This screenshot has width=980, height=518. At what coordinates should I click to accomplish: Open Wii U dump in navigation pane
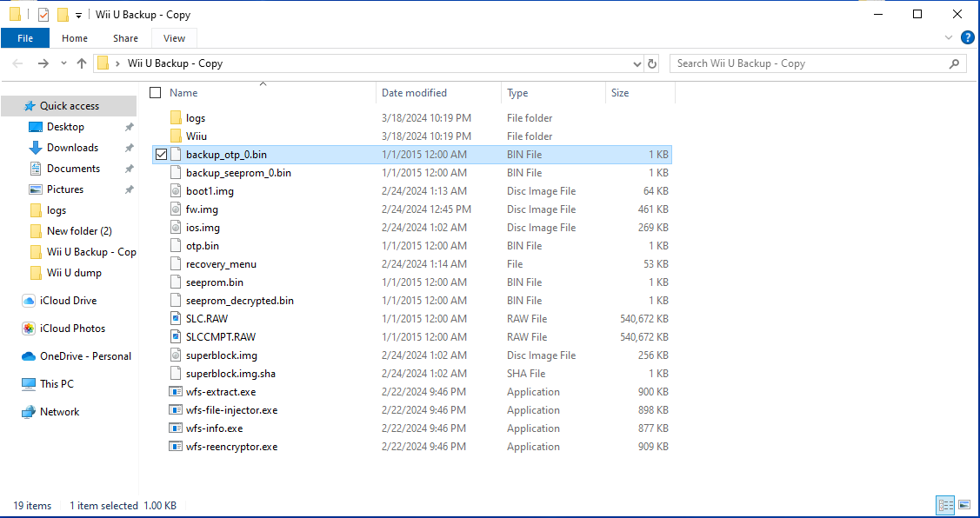(74, 273)
